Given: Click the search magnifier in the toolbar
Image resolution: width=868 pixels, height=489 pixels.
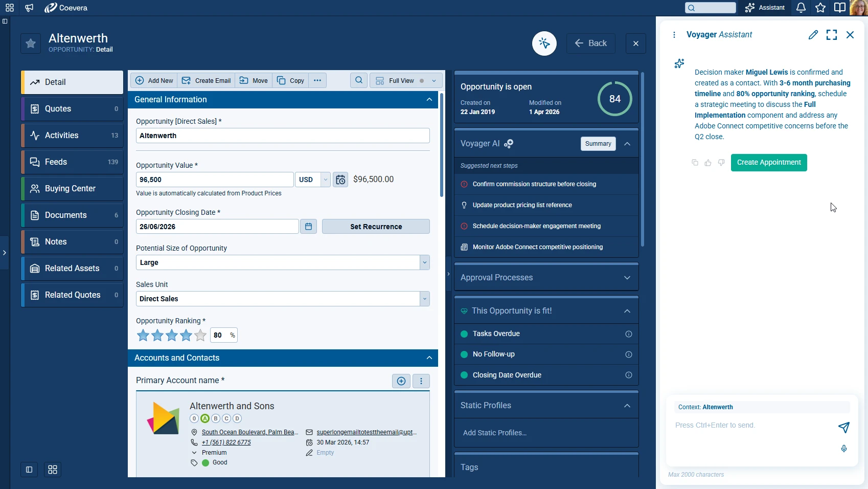Looking at the screenshot, I should point(359,80).
